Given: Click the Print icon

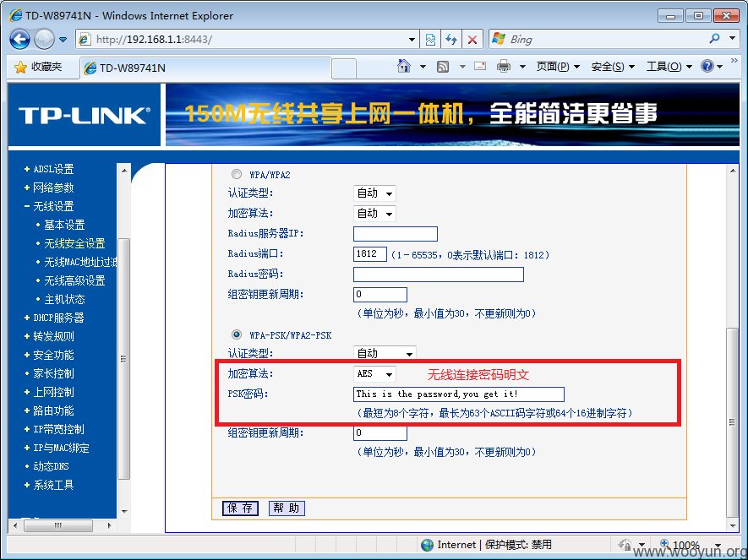Looking at the screenshot, I should pos(503,66).
